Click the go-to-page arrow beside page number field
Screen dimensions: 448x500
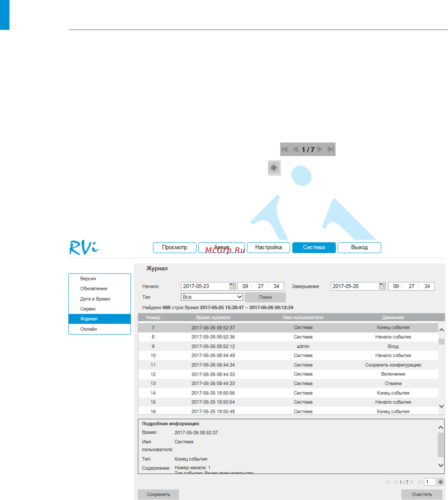[441, 482]
